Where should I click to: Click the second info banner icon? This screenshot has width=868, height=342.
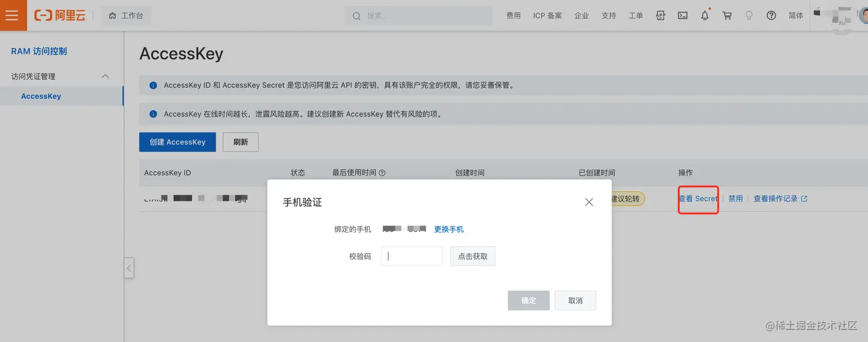153,114
